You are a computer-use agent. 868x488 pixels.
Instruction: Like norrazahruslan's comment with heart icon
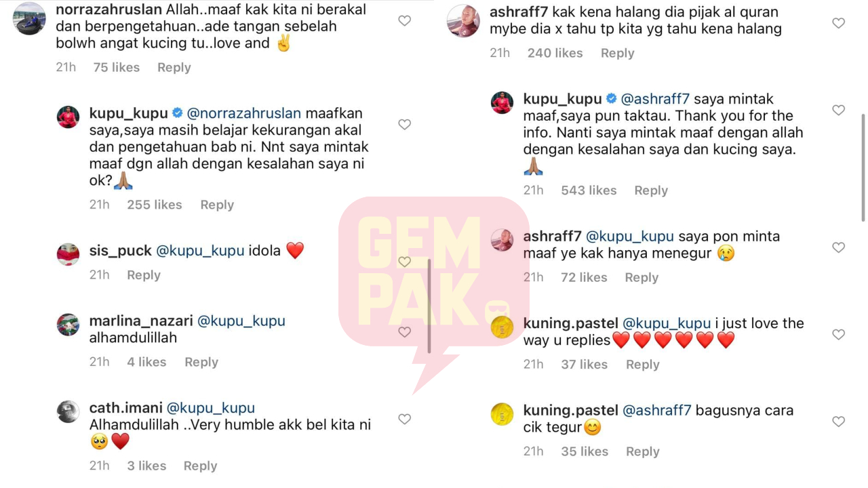coord(404,21)
